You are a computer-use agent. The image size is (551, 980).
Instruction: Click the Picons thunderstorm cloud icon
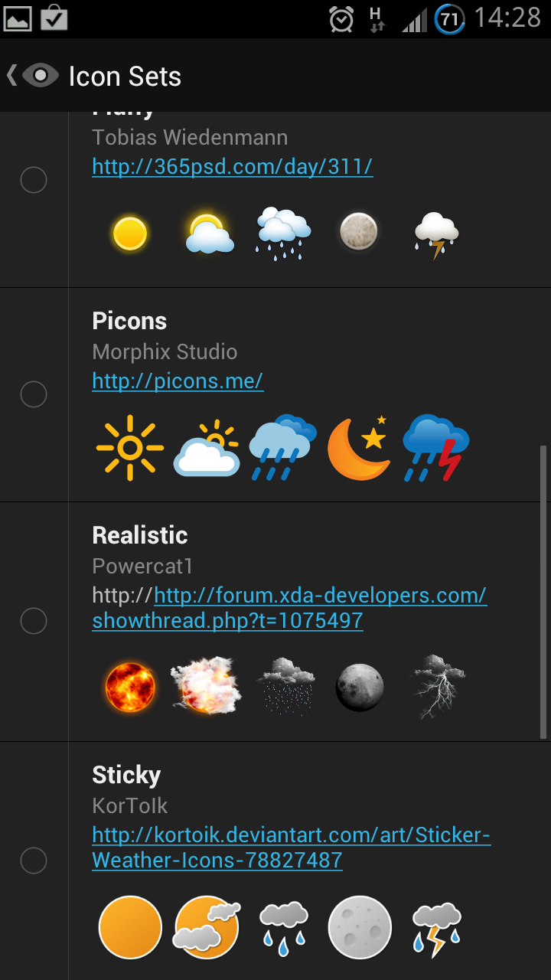coord(435,448)
